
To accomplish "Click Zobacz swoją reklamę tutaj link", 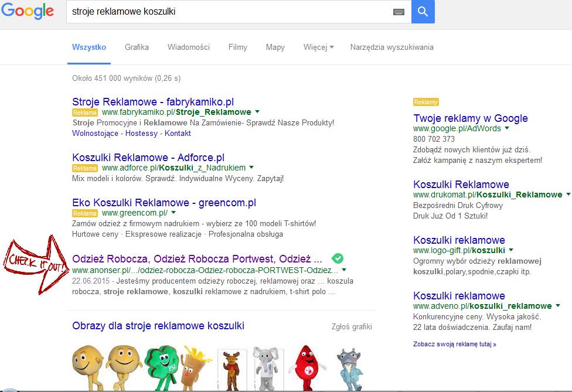I will 455,344.
